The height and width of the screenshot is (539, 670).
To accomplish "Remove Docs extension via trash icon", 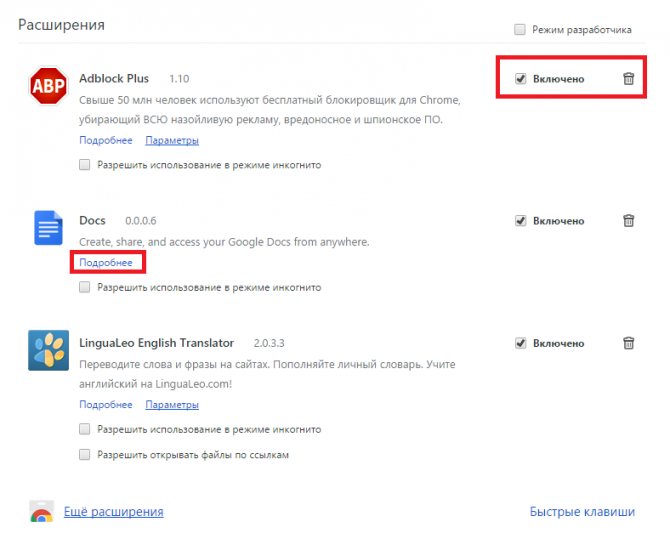I will coord(629,221).
